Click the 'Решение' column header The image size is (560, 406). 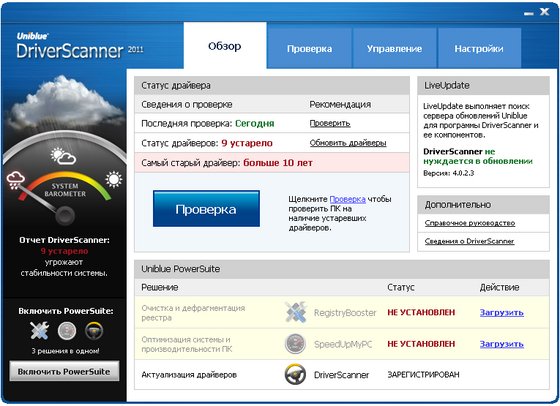click(160, 287)
